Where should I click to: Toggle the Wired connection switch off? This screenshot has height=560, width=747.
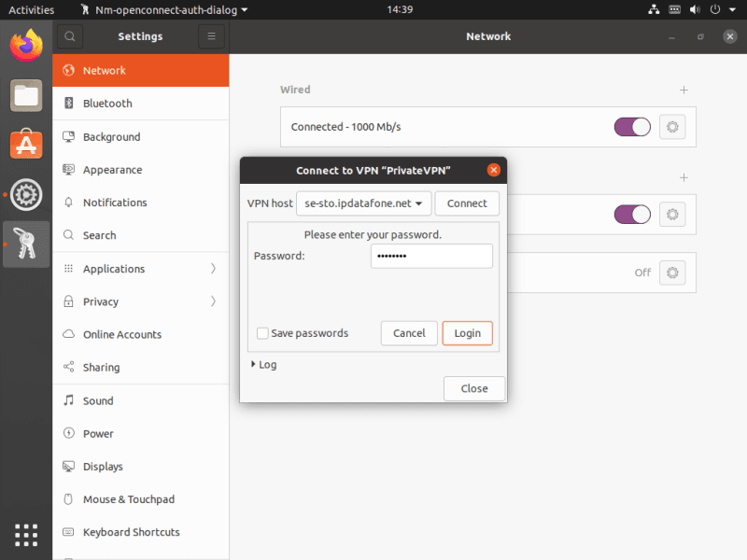coord(632,127)
